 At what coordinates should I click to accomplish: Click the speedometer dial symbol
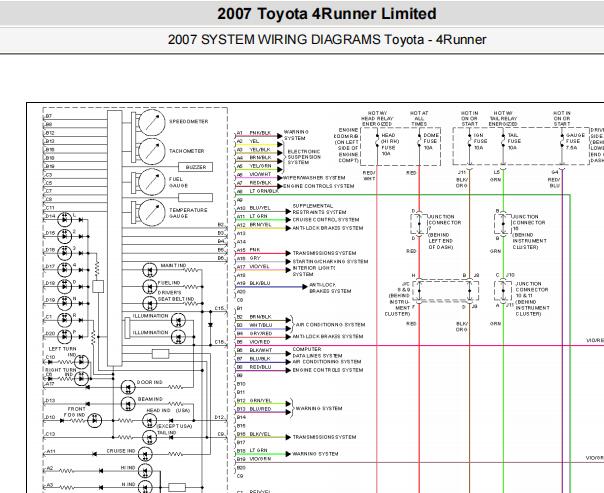(151, 122)
